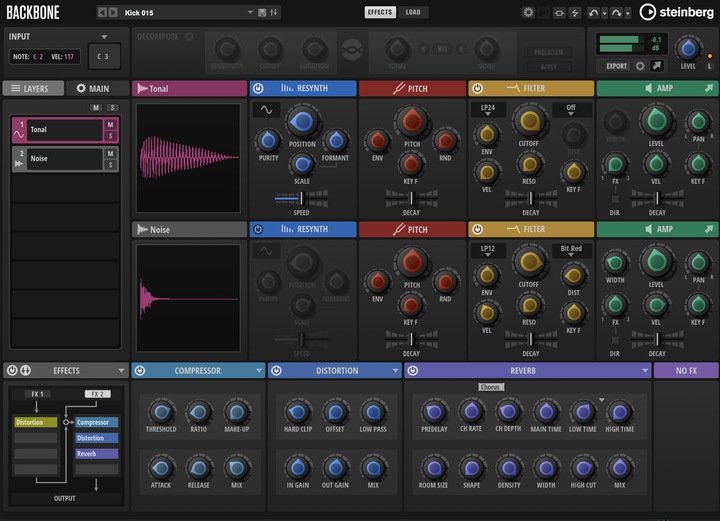Screen dimensions: 720x521
Task: Click the sine wave icon on Tonal layer
Action: (x=19, y=134)
